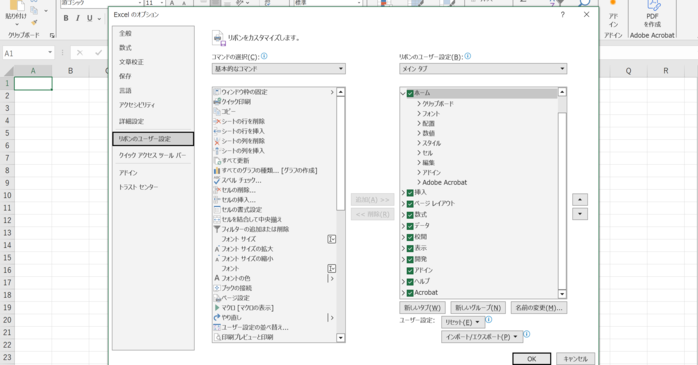Open the コマンドの選択 dropdown (基本的なコマンド)
The width and height of the screenshot is (698, 365).
tap(279, 69)
